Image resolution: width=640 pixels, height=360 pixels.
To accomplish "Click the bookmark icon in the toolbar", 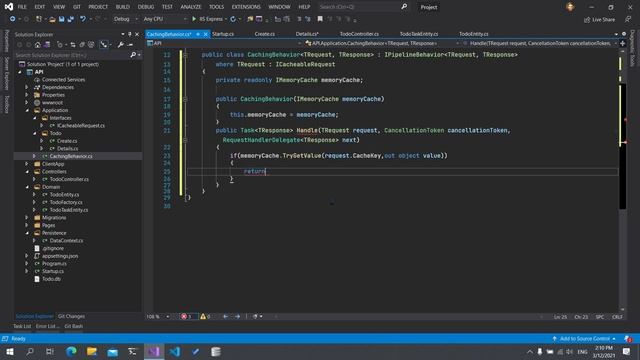I will [x=320, y=19].
